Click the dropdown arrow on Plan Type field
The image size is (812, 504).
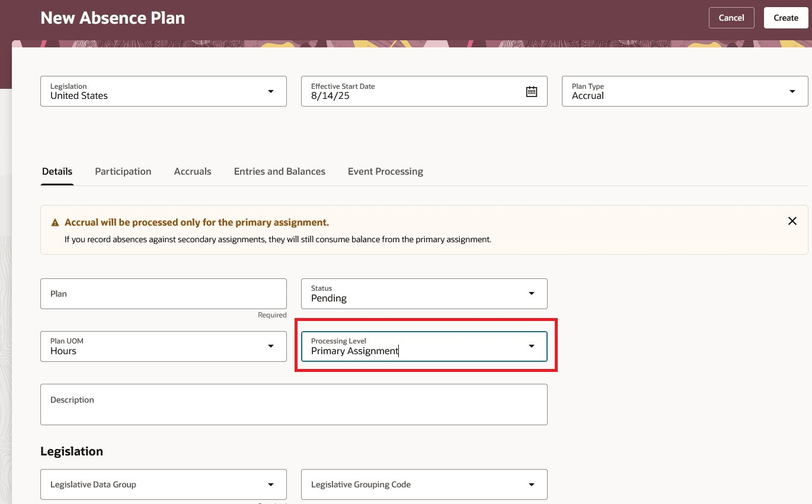tap(792, 91)
